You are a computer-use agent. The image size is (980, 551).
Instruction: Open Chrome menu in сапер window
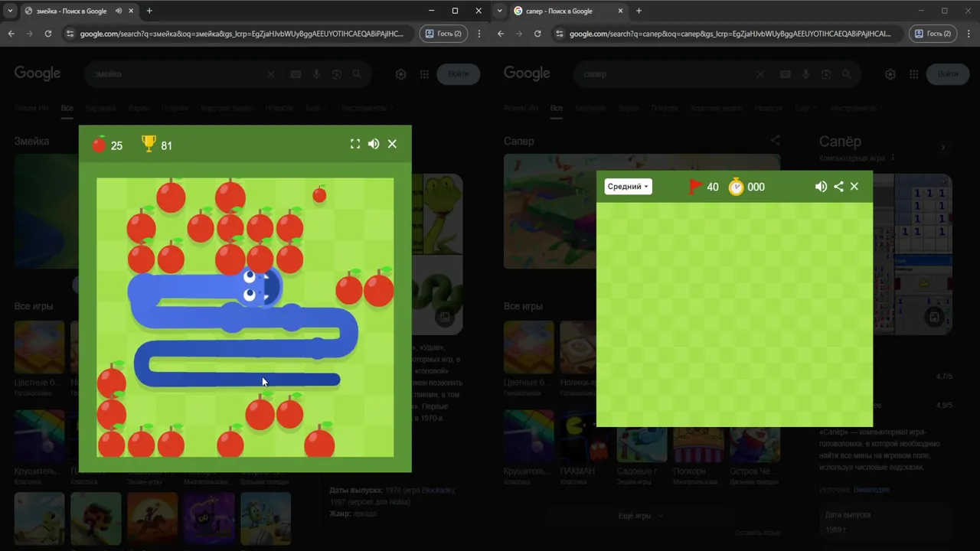(x=969, y=34)
